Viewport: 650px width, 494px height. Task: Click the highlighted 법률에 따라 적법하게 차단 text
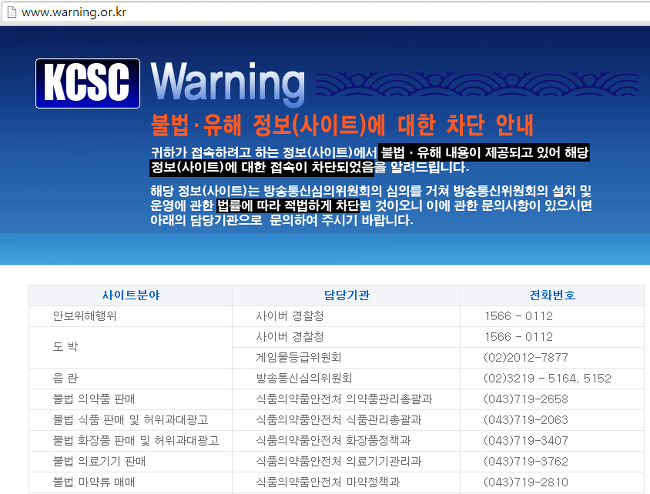[x=288, y=206]
